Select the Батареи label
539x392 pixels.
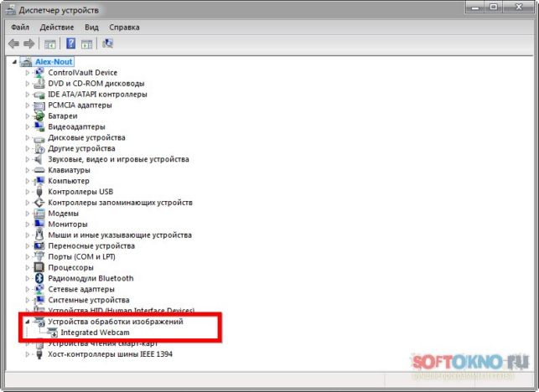(x=63, y=116)
